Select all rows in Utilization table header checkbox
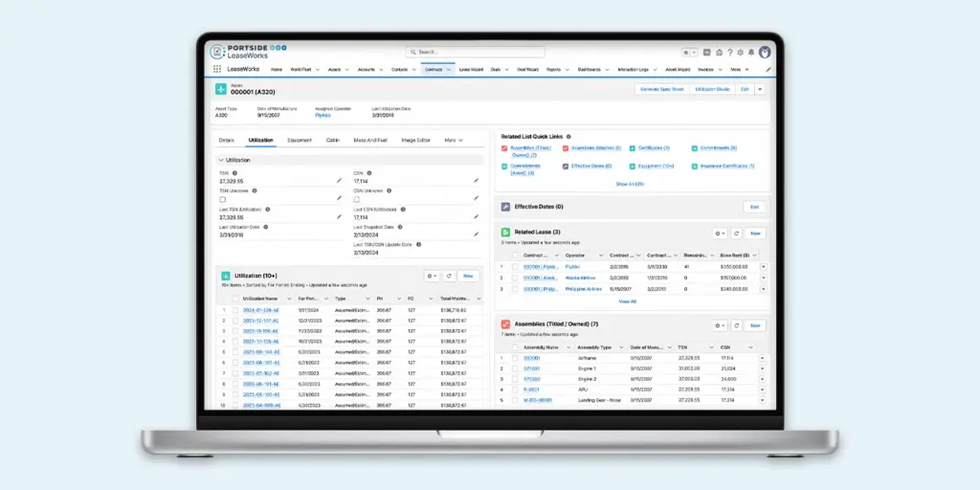Viewport: 980px width, 490px height. (235, 299)
